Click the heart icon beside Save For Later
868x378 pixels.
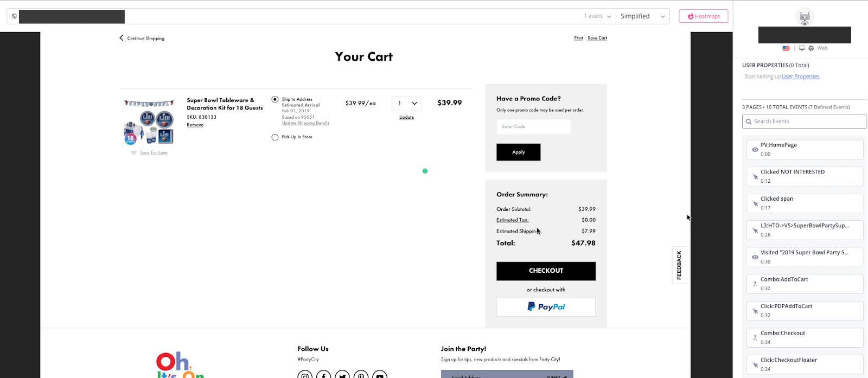coord(134,153)
